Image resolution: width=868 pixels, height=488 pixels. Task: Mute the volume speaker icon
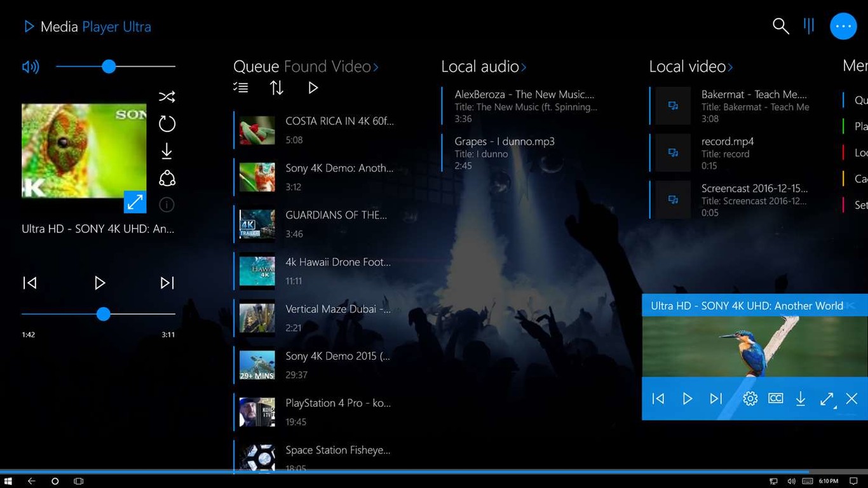pos(31,67)
